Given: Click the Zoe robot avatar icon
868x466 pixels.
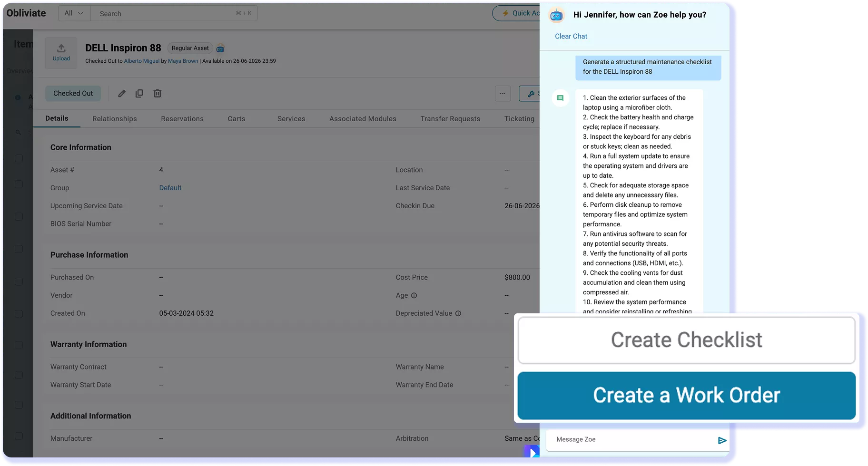Looking at the screenshot, I should 556,16.
